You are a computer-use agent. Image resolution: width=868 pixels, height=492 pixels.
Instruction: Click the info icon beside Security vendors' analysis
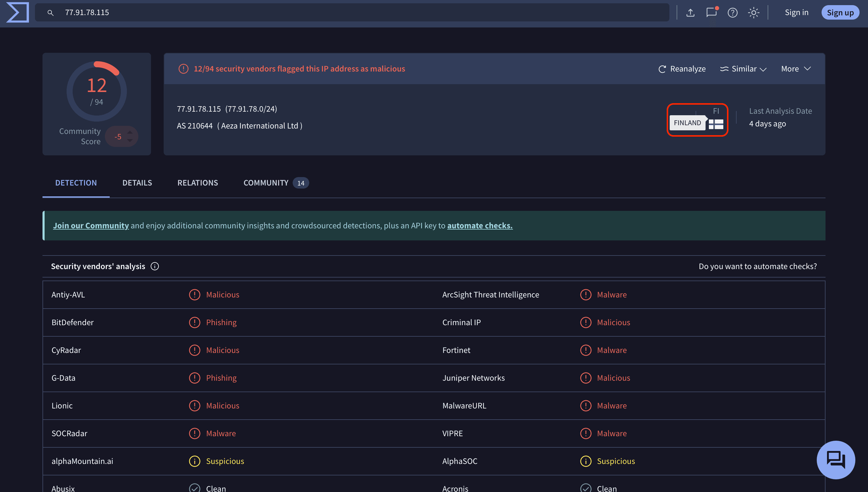[155, 266]
